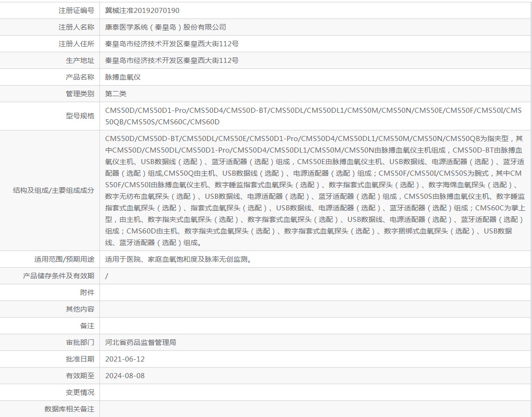Select the 数据库相关备注 label

pyautogui.click(x=69, y=409)
